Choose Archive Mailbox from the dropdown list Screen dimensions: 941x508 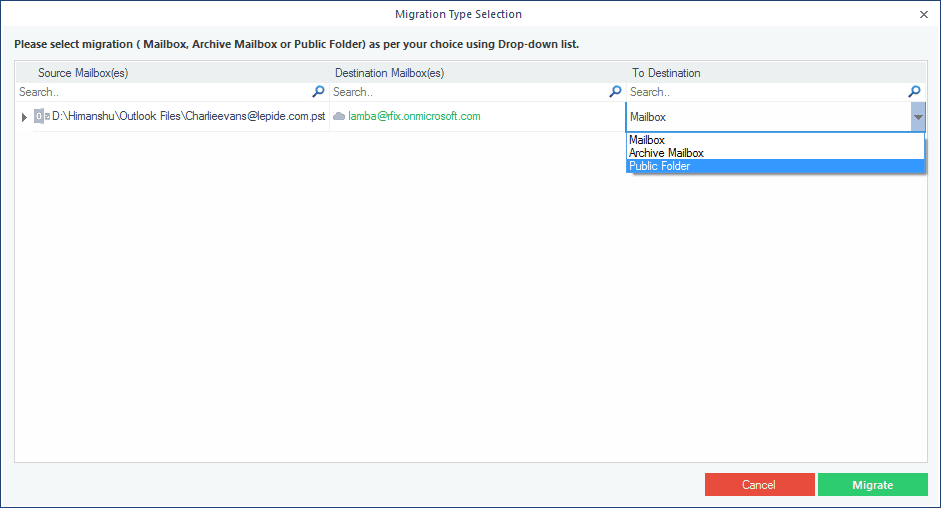pos(775,153)
